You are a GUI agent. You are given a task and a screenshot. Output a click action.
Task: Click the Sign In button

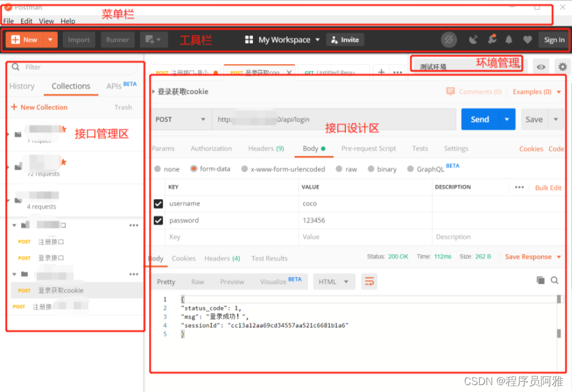[554, 40]
